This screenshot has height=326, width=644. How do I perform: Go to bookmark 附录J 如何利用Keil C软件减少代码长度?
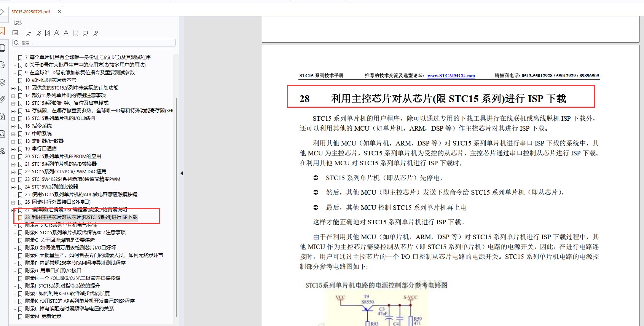coord(67,293)
